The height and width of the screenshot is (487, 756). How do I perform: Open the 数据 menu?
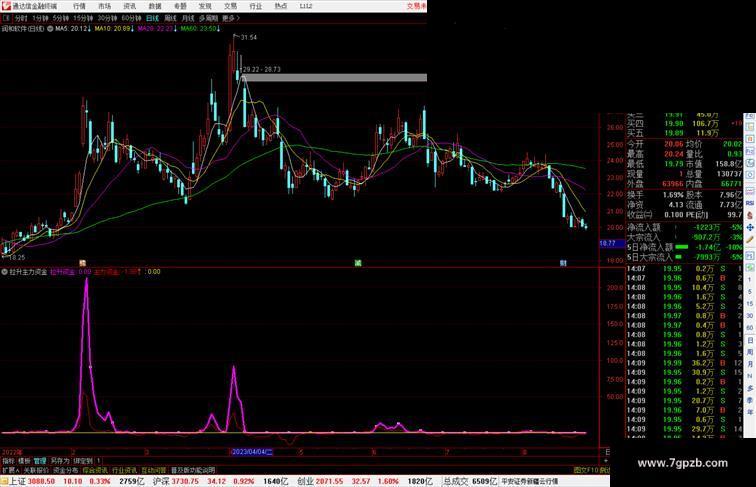coord(155,6)
